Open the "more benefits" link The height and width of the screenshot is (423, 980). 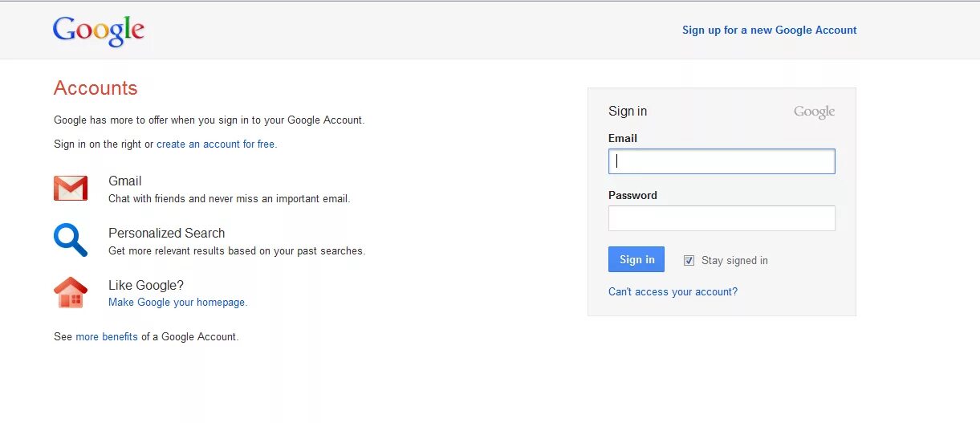(107, 337)
